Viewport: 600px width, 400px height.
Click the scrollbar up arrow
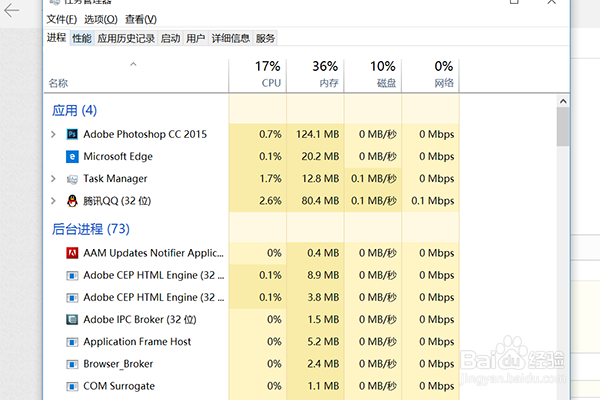point(563,101)
